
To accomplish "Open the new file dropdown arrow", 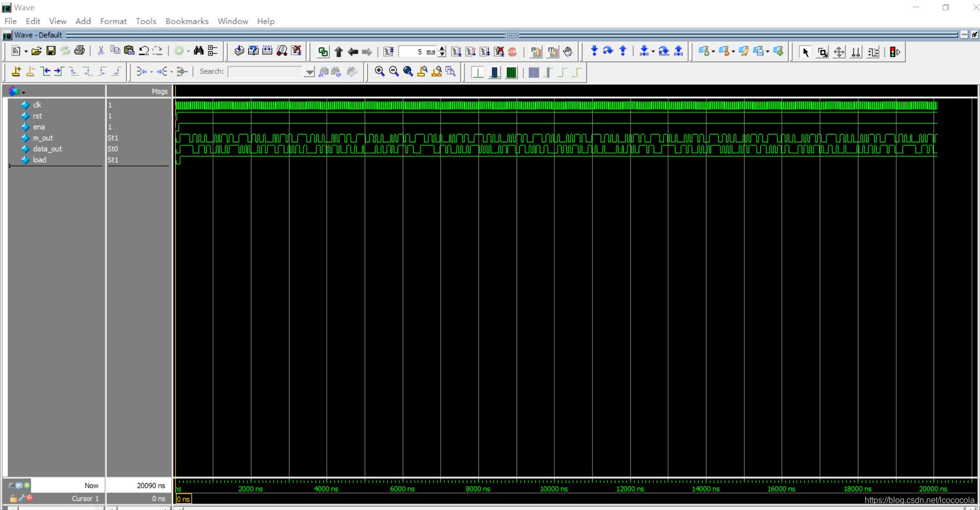I will click(x=26, y=51).
